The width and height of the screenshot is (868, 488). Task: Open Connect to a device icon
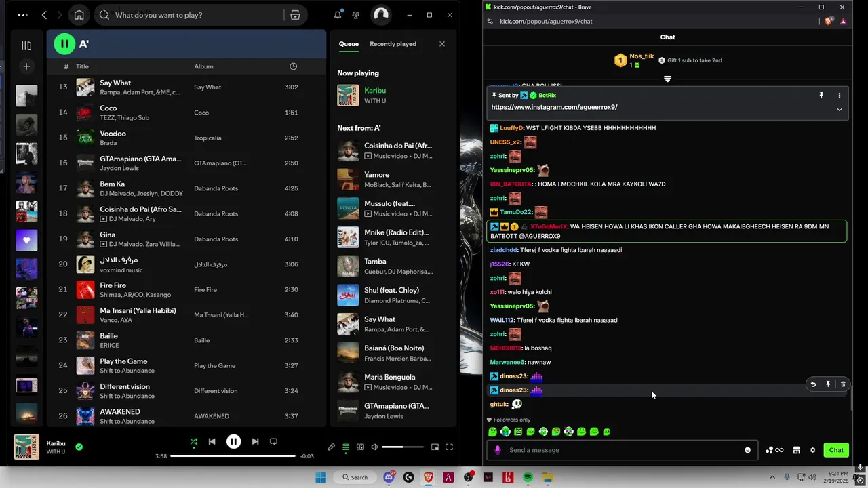click(x=360, y=447)
